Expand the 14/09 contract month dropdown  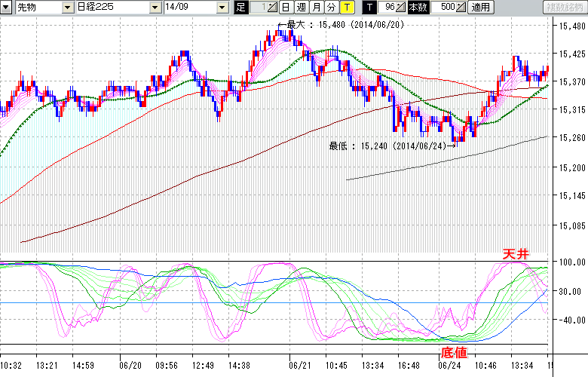(222, 8)
